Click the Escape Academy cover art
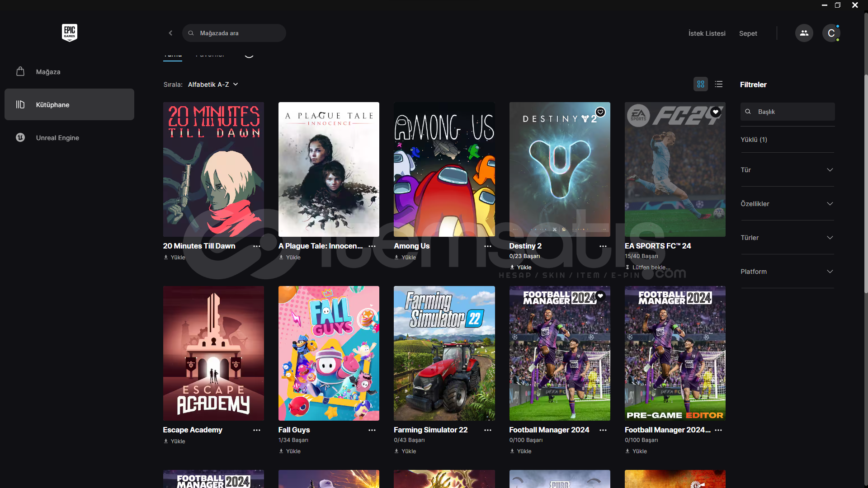Image resolution: width=868 pixels, height=488 pixels. tap(213, 353)
